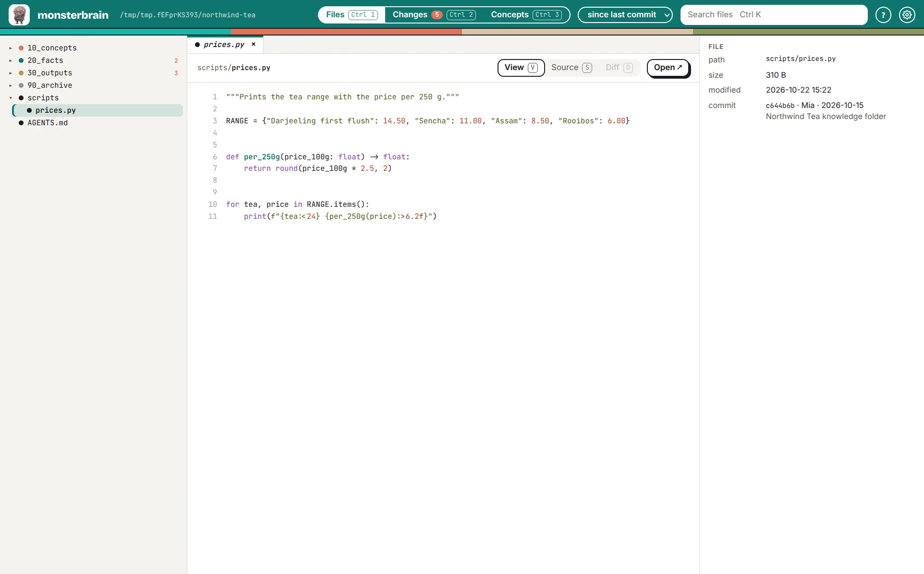924x574 pixels.
Task: Click the path value in the FILE panel
Action: pos(801,59)
